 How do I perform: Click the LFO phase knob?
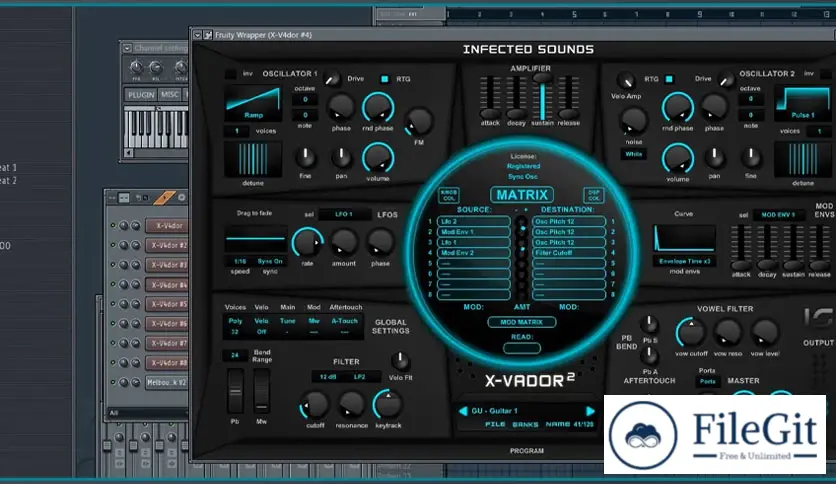pos(381,243)
